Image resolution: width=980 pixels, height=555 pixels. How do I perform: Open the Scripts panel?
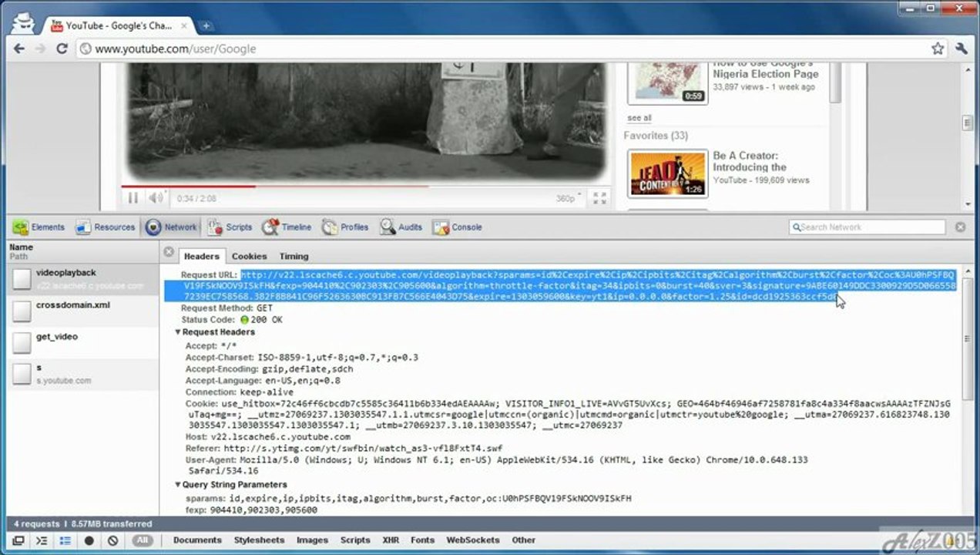coord(230,227)
